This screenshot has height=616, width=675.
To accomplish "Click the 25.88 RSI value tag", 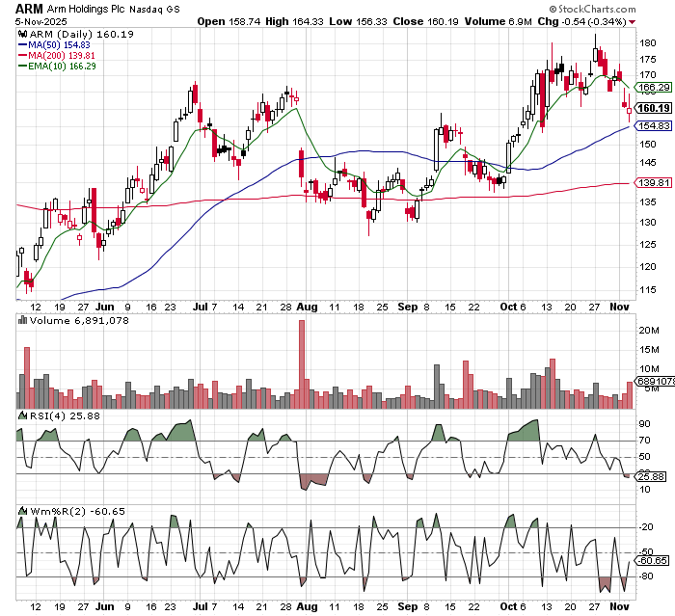I will (x=651, y=477).
